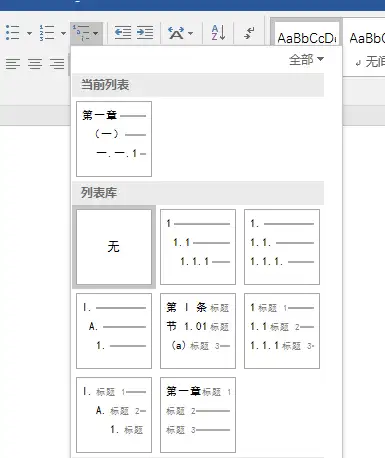Select the current list 第一章 format
Viewport: 385px width, 458px height.
coord(114,139)
